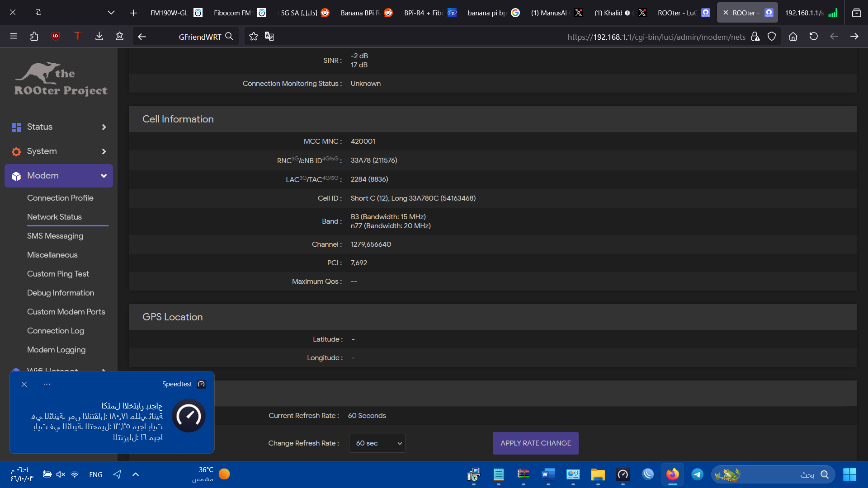Viewport: 868px width, 488px height.
Task: Open the Firefox View icon in the tab bar
Action: [856, 13]
